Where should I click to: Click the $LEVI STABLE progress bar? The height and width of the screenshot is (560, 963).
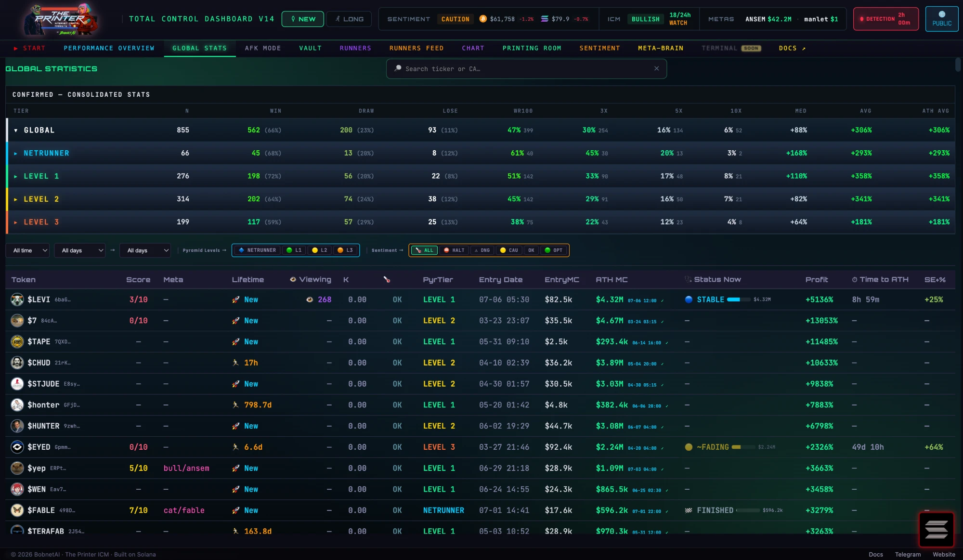(x=739, y=300)
